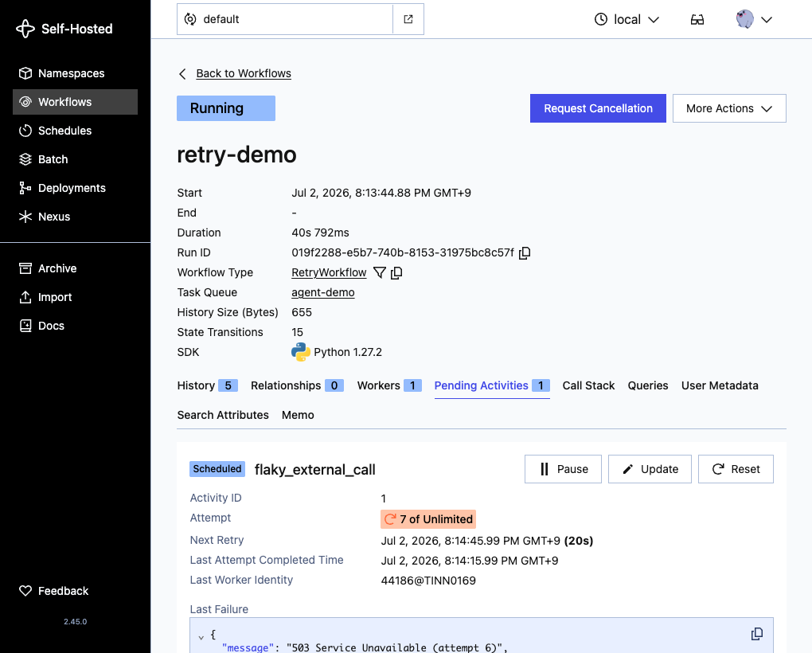This screenshot has height=653, width=812.
Task: Switch to the Memo tab
Action: (298, 416)
